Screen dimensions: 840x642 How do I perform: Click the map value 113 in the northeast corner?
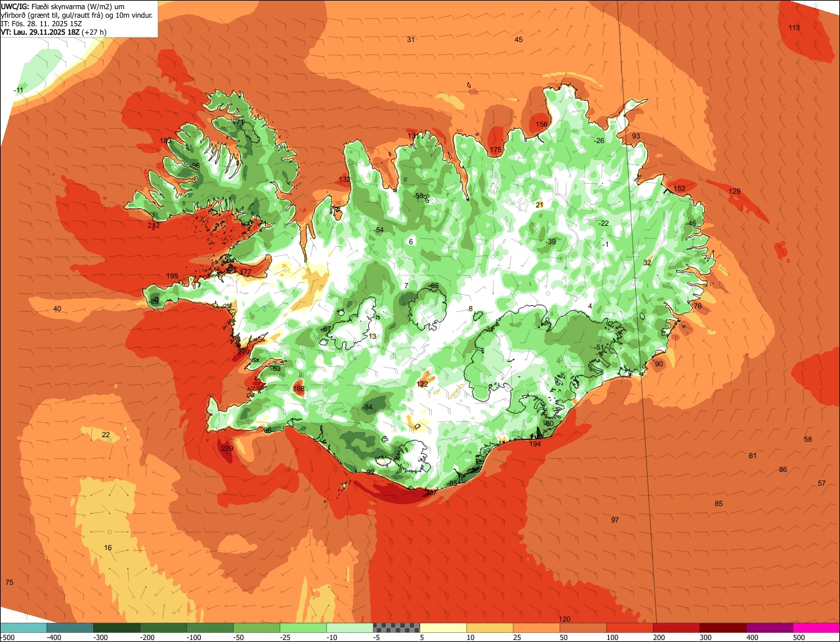[794, 28]
